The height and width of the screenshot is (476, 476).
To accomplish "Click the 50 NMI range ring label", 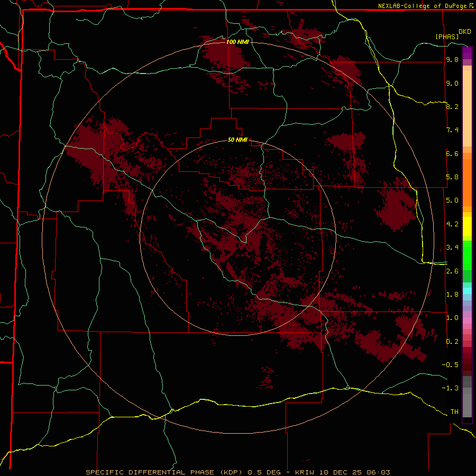I will pos(237,140).
